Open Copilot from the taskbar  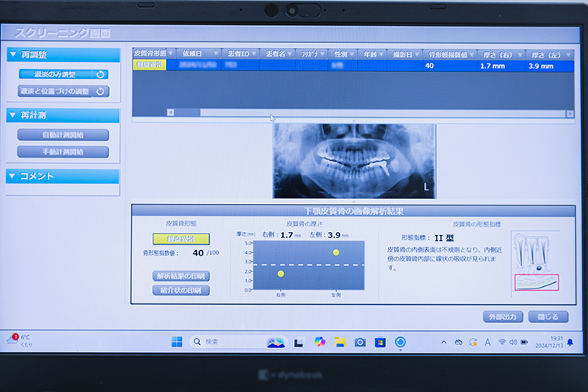point(319,342)
